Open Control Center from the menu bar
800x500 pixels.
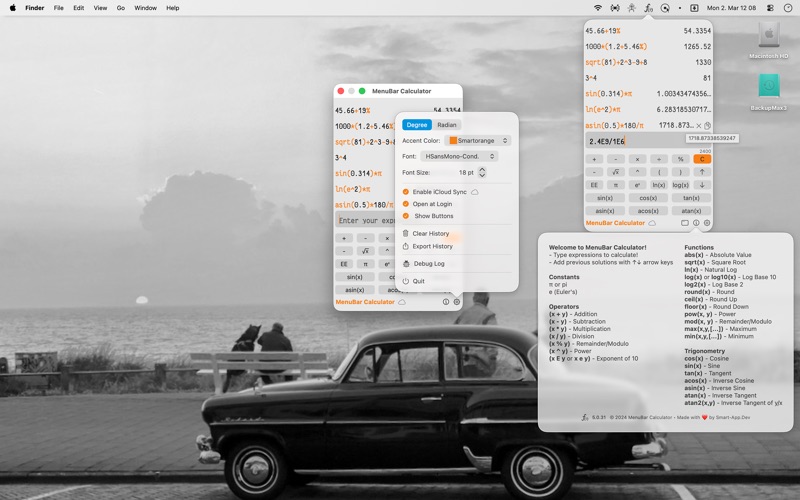click(770, 8)
